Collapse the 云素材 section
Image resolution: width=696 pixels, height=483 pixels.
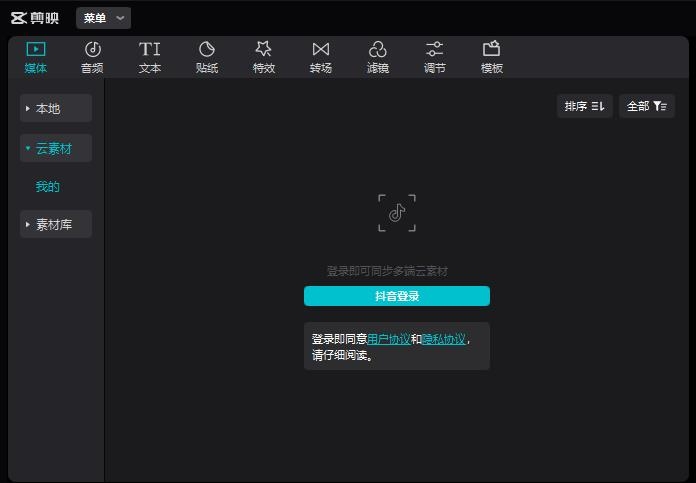56,149
